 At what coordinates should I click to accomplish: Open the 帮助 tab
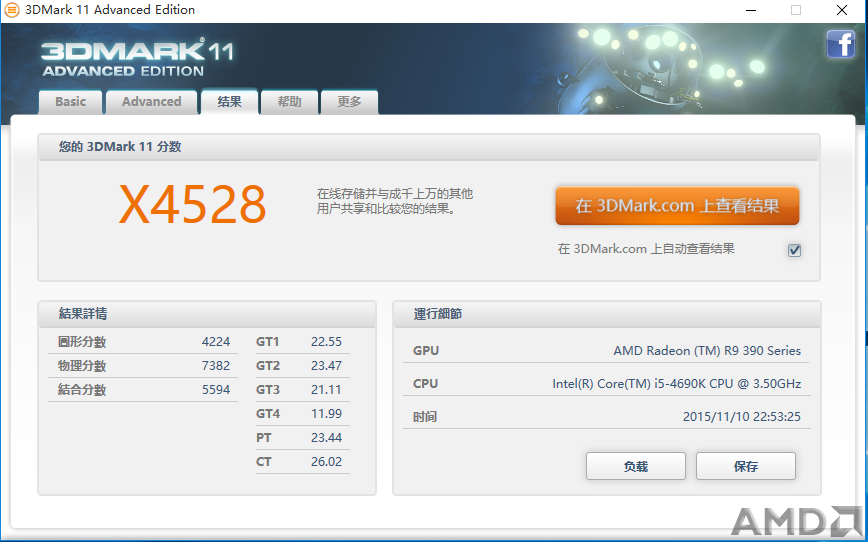click(x=290, y=102)
